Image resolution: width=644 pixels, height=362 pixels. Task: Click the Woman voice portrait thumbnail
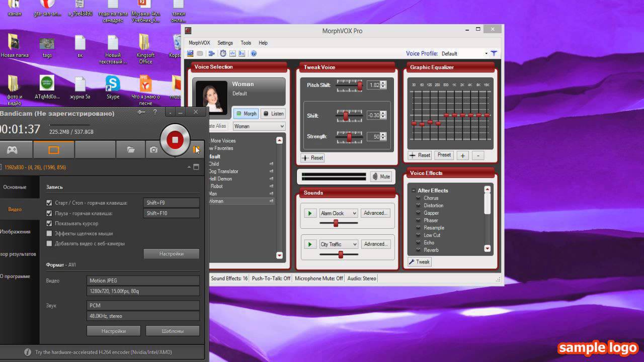tap(212, 98)
